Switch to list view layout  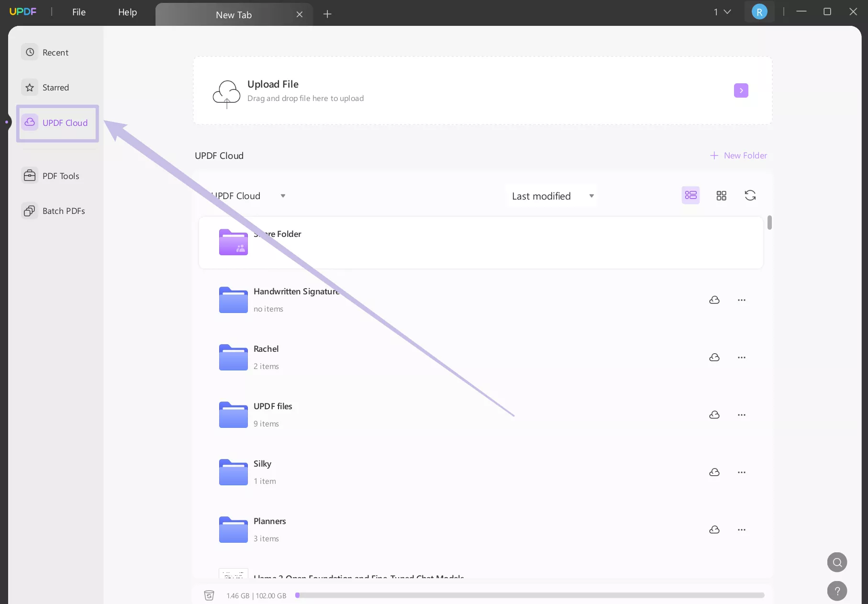pyautogui.click(x=690, y=195)
